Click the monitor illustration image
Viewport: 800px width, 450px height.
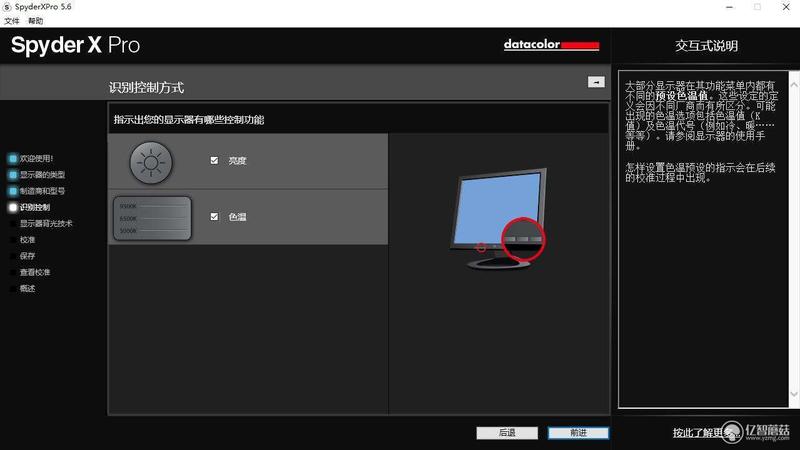498,218
